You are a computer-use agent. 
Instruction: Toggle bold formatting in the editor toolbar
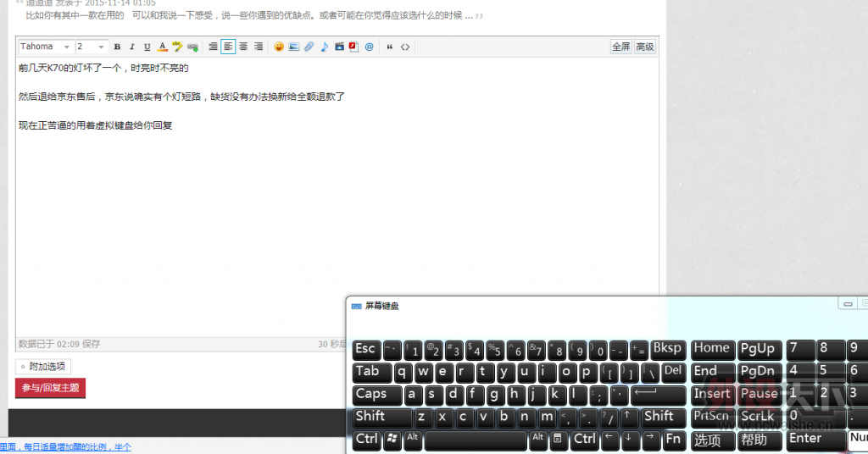click(x=117, y=47)
